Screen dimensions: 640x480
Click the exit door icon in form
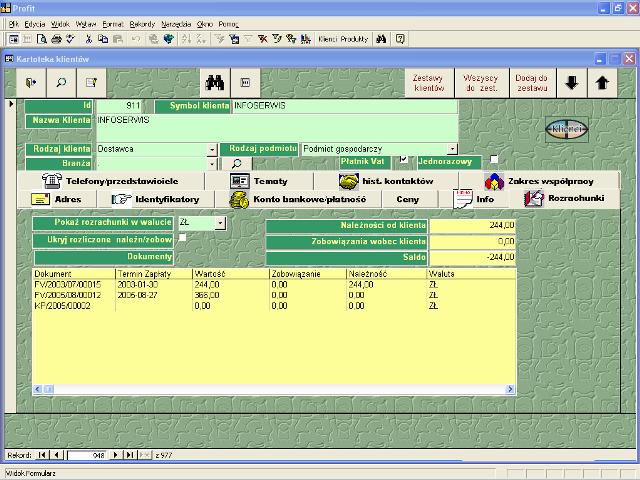[31, 83]
